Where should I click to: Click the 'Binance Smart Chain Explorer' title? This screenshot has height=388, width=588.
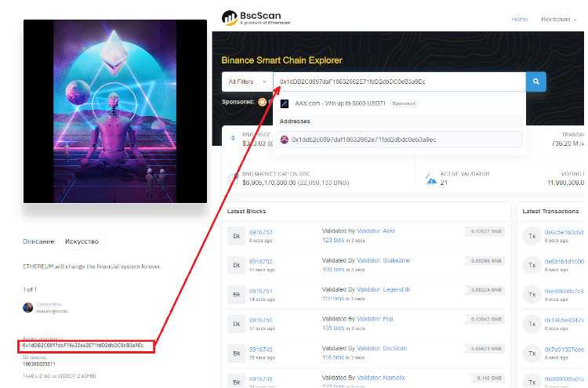coord(281,60)
